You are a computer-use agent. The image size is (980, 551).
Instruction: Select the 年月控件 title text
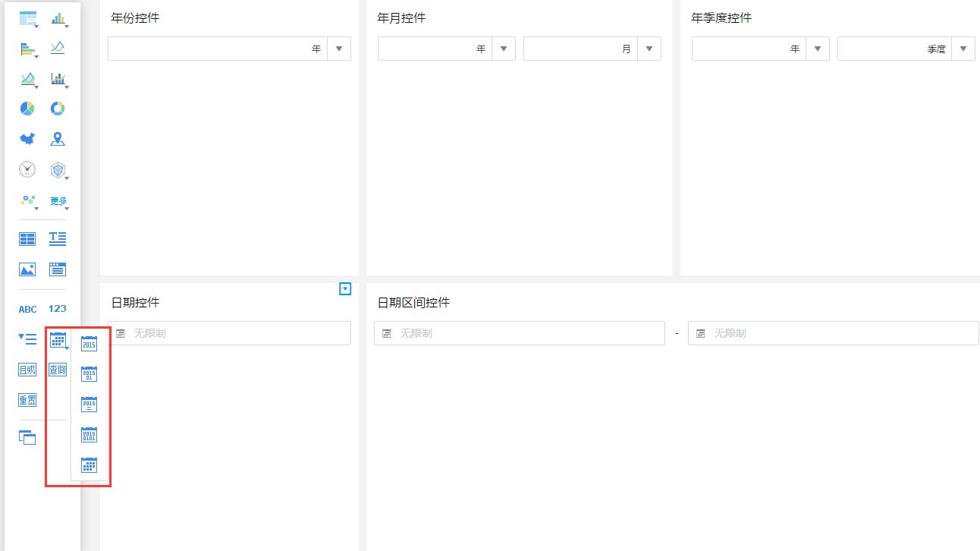pyautogui.click(x=401, y=17)
